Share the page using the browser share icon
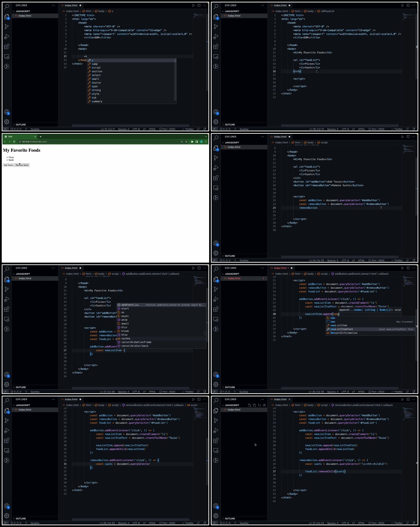The height and width of the screenshot is (527, 420). (182, 142)
